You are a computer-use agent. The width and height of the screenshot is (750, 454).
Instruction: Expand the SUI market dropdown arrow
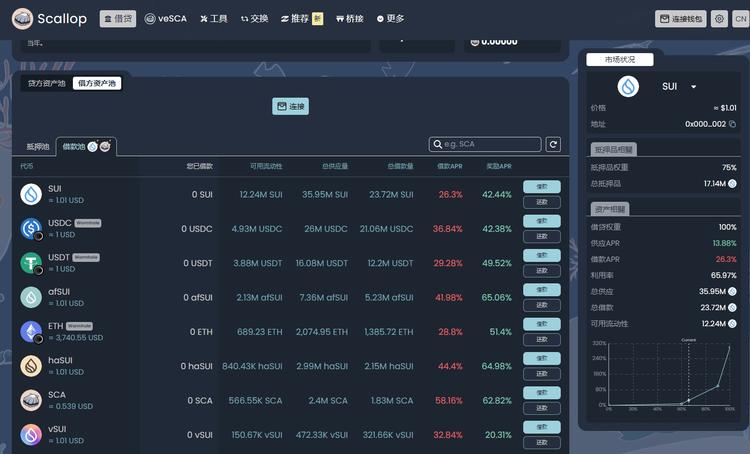pos(693,87)
